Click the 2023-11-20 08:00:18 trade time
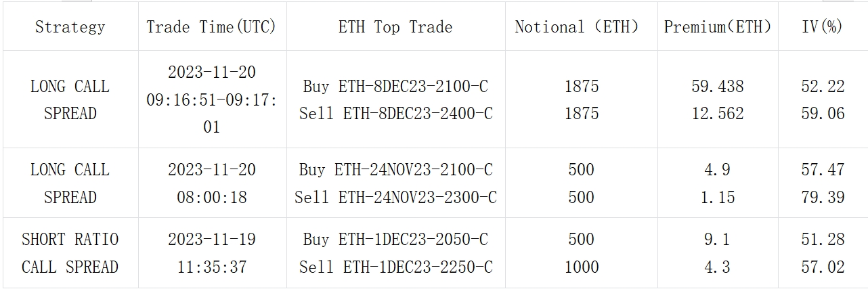Viewport: 868px width, 289px height. 212,183
